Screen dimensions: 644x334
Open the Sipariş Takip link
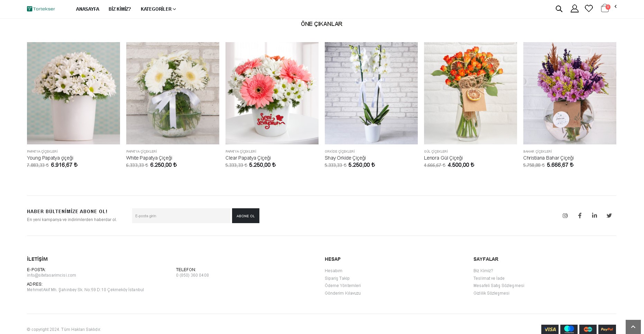tap(337, 278)
